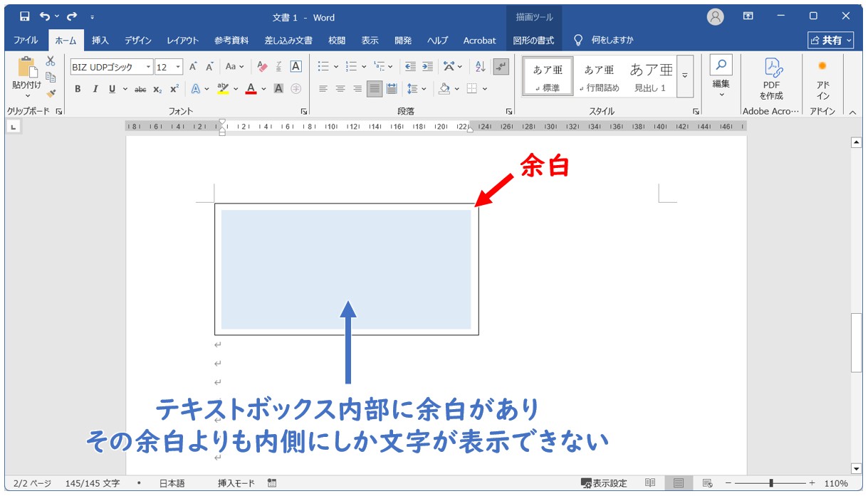This screenshot has height=496, width=868.
Task: Click the Redo arrow in quick access toolbar
Action: 72,16
